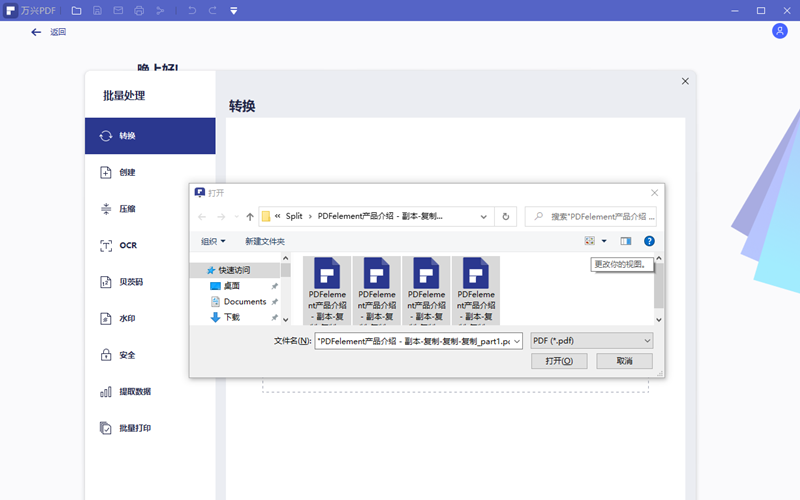Click the print icon in top toolbar
This screenshot has height=500, width=800.
click(139, 11)
